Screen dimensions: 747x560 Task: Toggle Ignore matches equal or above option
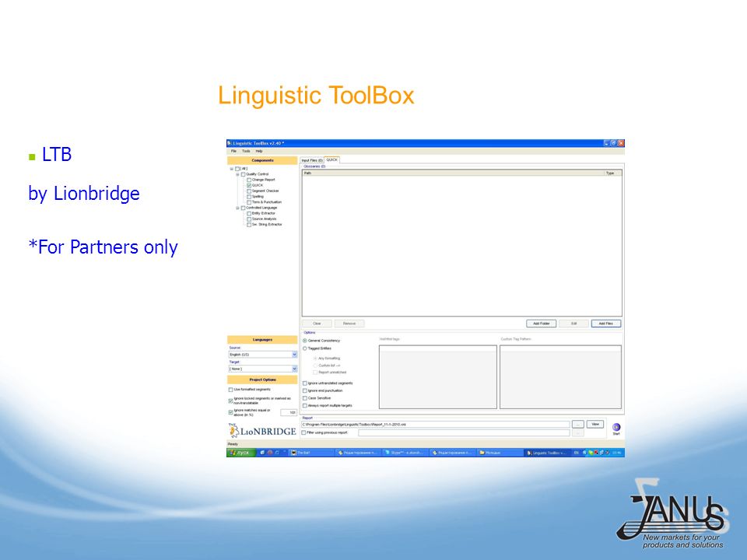point(230,412)
